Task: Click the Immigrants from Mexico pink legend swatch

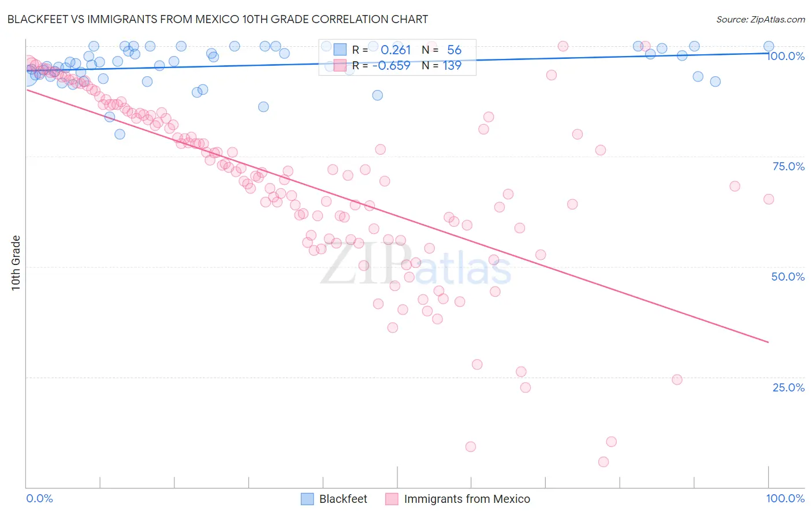Action: (392, 499)
